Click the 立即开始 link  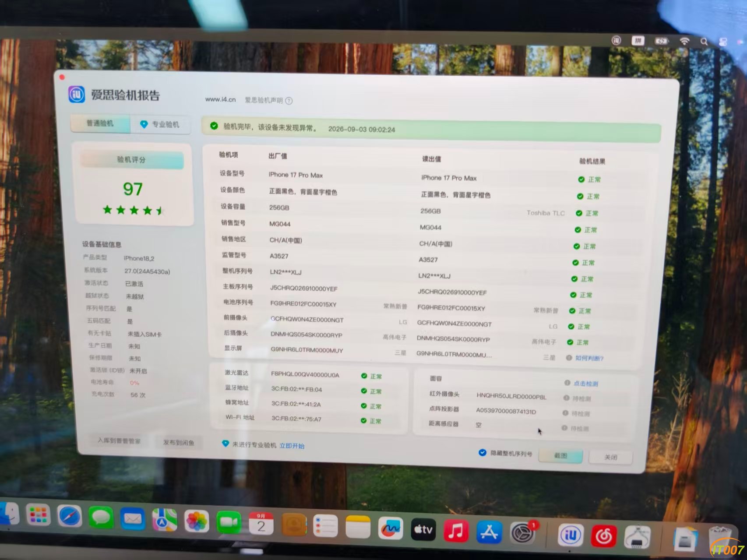point(292,446)
